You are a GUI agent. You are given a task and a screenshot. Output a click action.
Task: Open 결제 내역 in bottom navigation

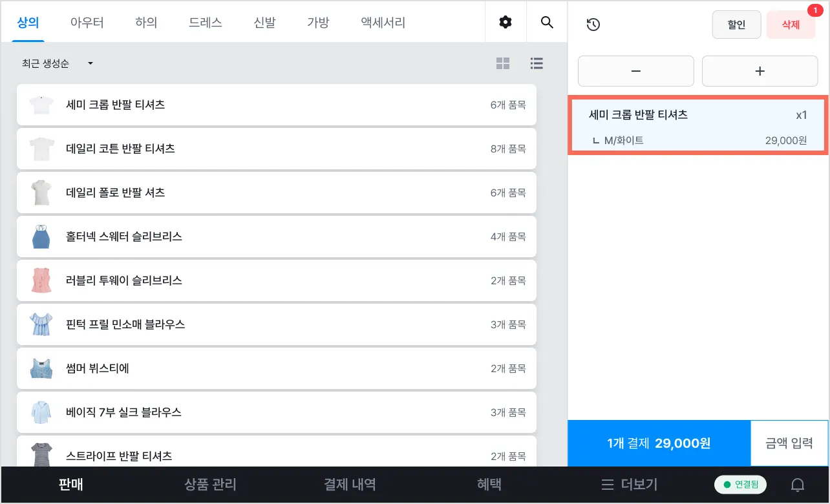pyautogui.click(x=350, y=485)
